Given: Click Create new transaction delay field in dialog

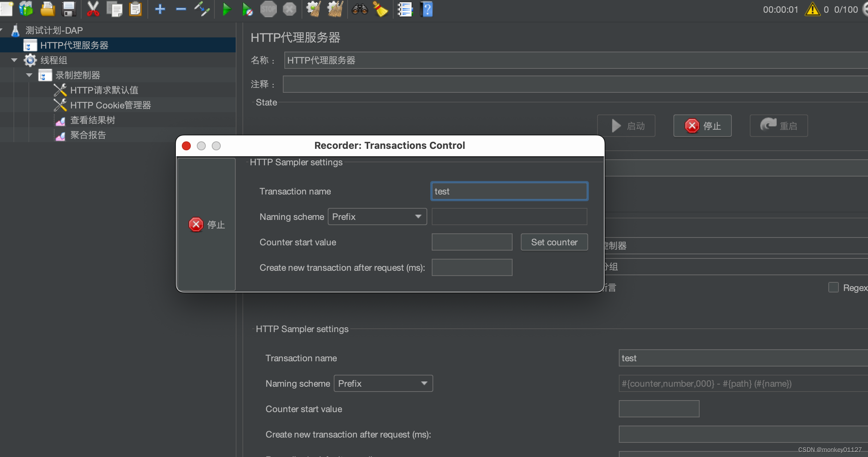Looking at the screenshot, I should click(x=472, y=268).
